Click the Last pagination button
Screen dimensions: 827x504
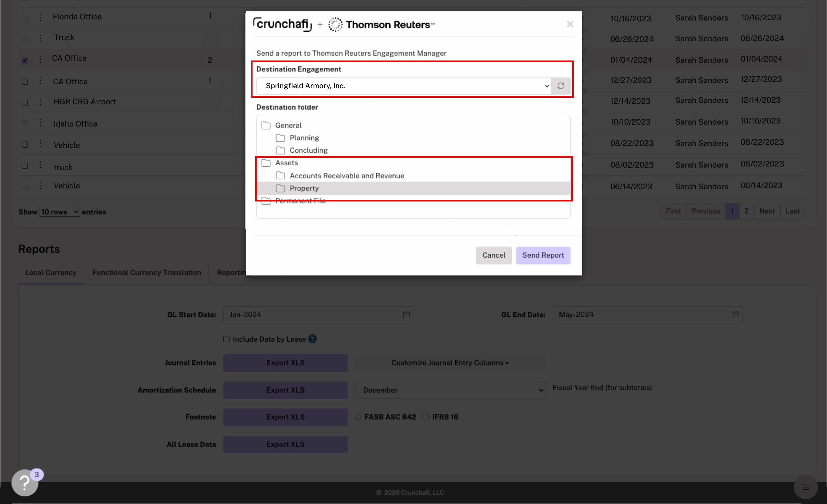792,211
